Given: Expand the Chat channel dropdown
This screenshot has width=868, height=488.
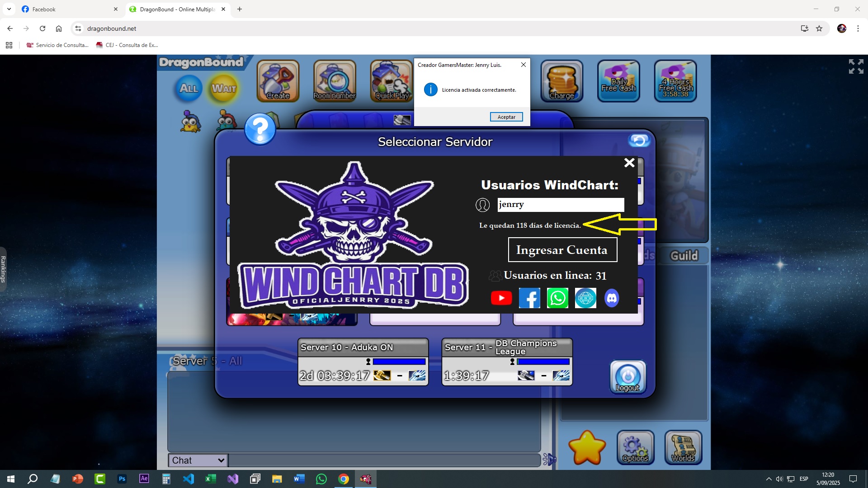Looking at the screenshot, I should [198, 460].
